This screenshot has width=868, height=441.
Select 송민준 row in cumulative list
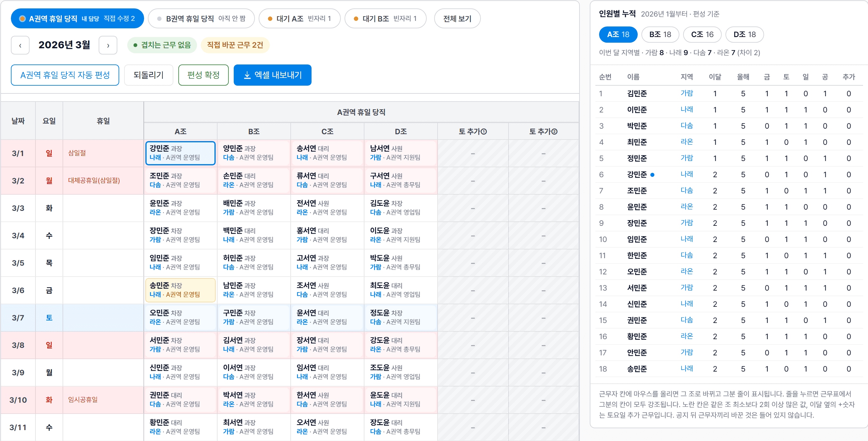(x=729, y=368)
